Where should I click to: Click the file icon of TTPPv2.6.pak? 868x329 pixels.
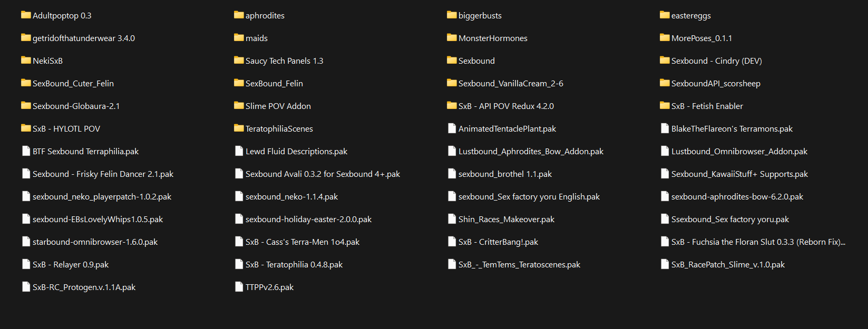click(x=239, y=286)
